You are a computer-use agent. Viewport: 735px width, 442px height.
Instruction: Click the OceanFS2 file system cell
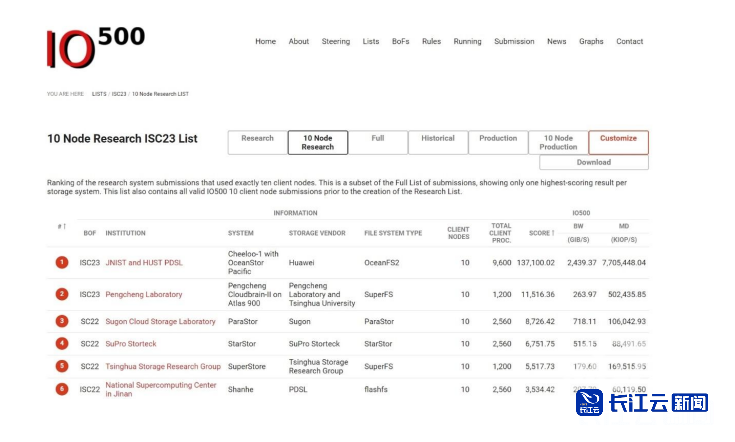coord(382,262)
